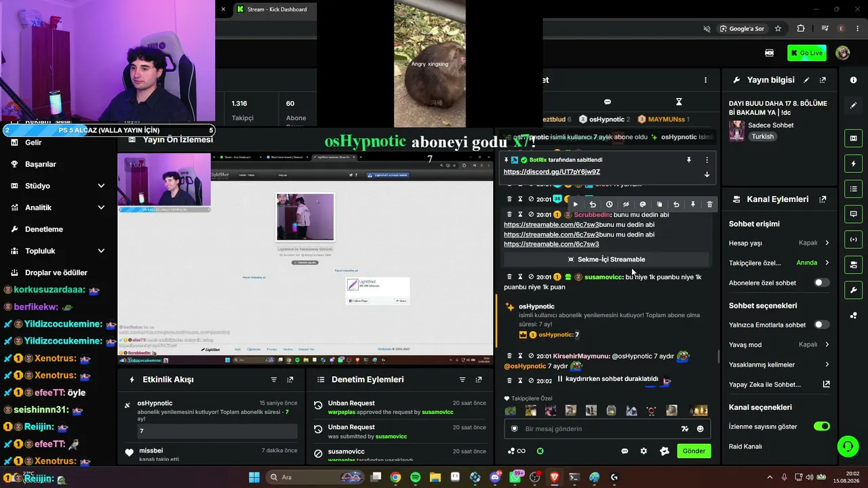Pop out the Etkinlik Akışı panel

pos(290,380)
